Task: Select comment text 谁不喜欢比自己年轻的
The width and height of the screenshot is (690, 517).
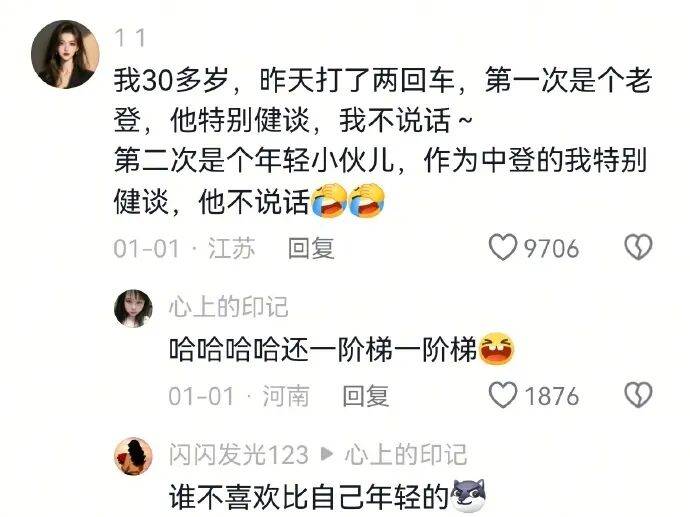Action: (309, 497)
